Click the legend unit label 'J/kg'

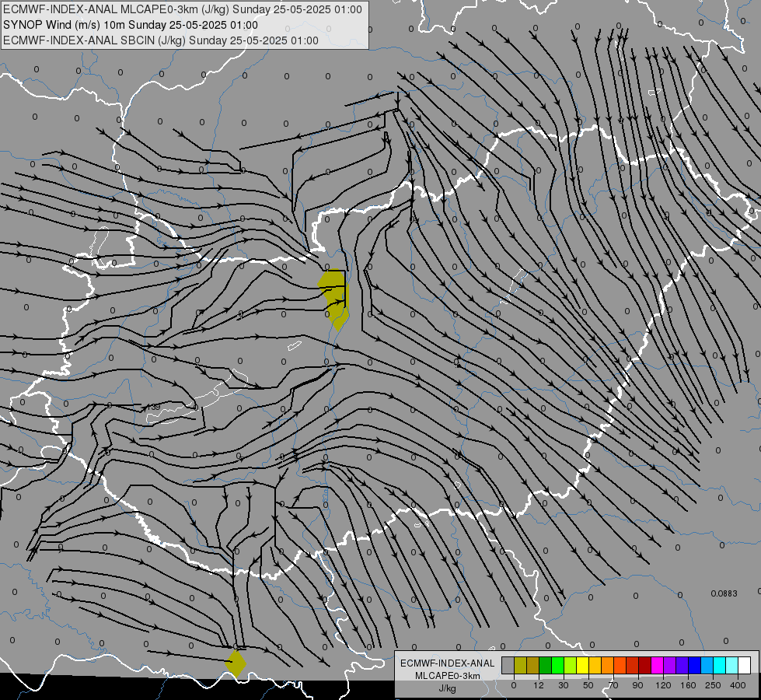click(x=448, y=688)
